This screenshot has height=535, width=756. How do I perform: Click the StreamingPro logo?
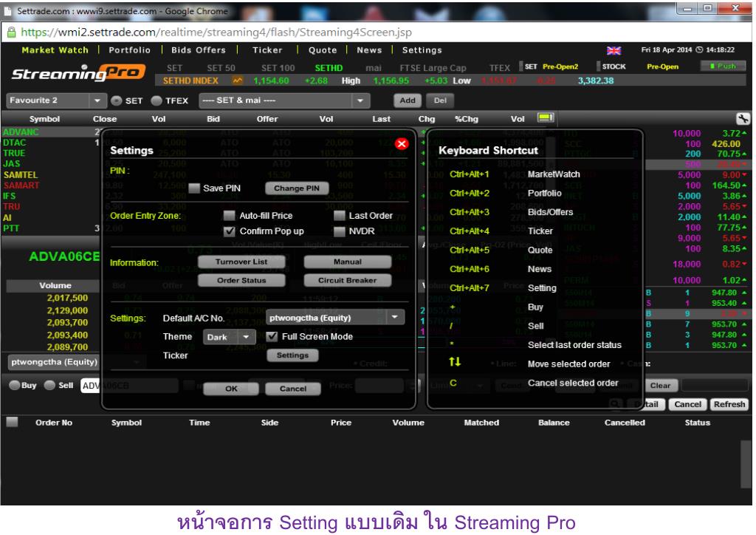pos(78,72)
